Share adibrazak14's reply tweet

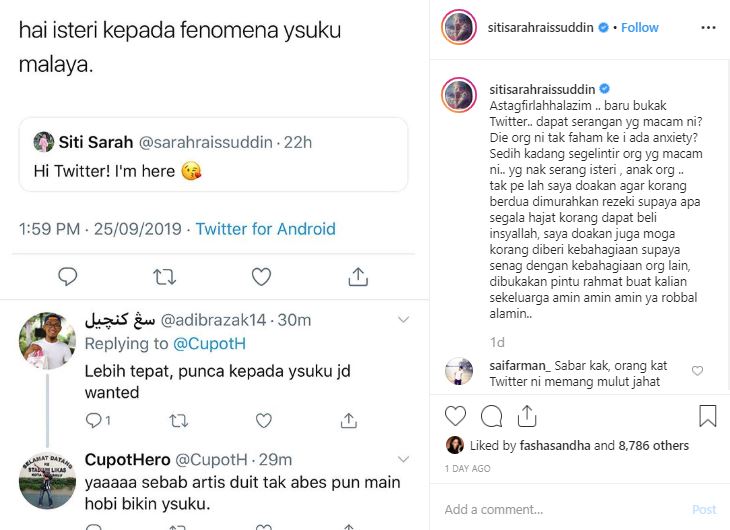[x=348, y=421]
